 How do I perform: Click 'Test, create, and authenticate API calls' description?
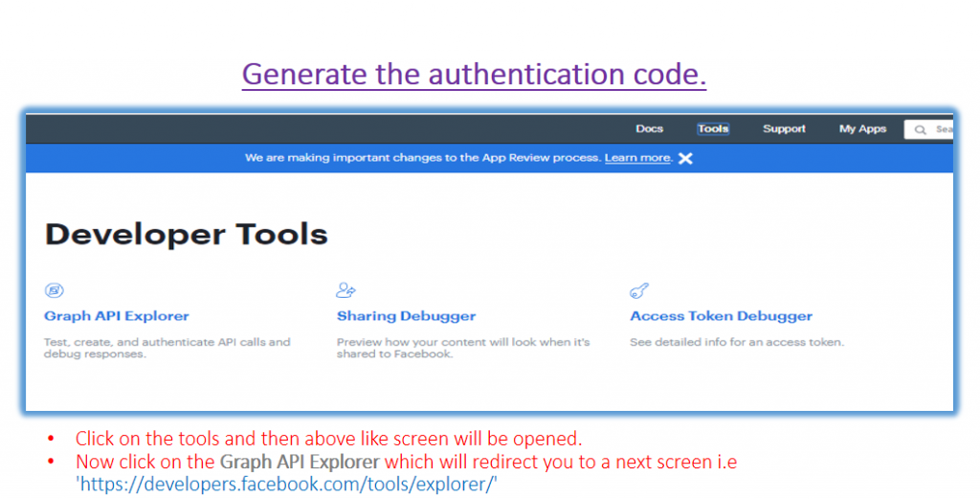(167, 349)
